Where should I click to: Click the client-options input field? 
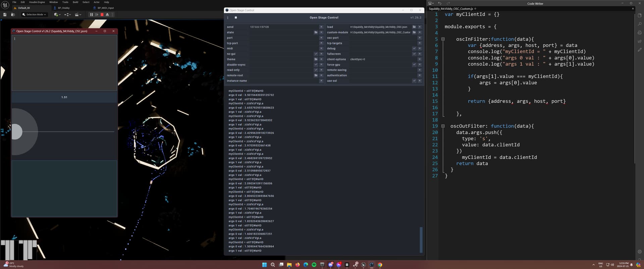point(383,59)
